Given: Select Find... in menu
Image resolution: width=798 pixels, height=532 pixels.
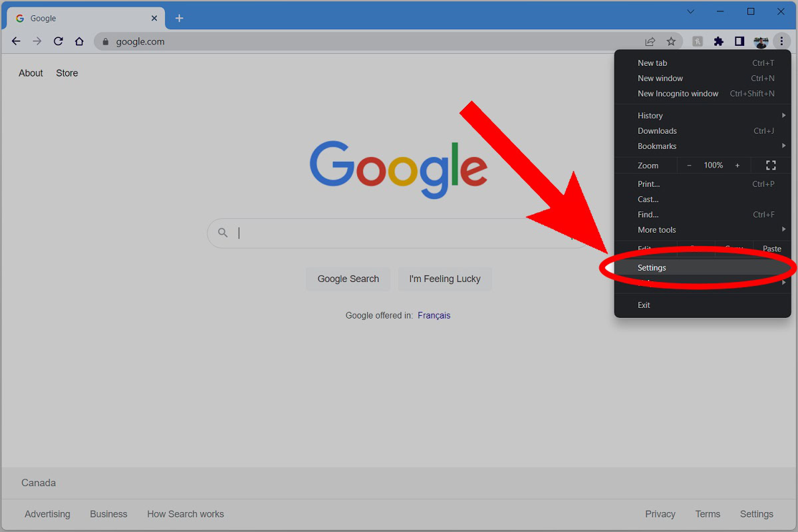Looking at the screenshot, I should 703,214.
